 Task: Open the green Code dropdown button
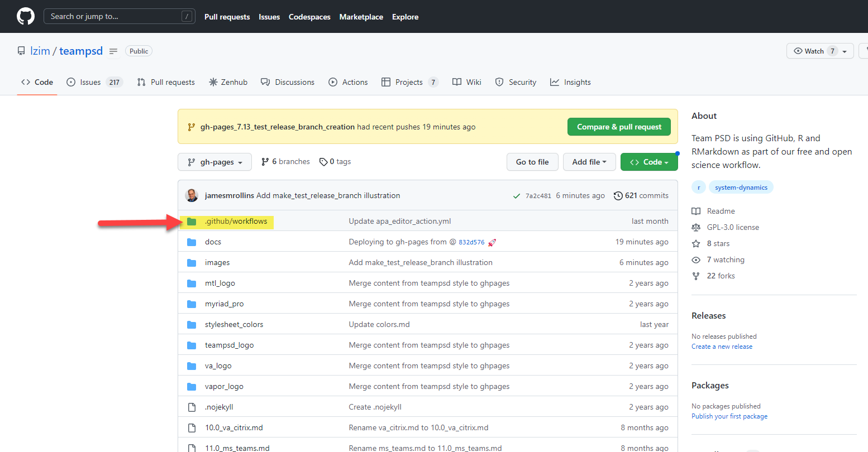(649, 162)
